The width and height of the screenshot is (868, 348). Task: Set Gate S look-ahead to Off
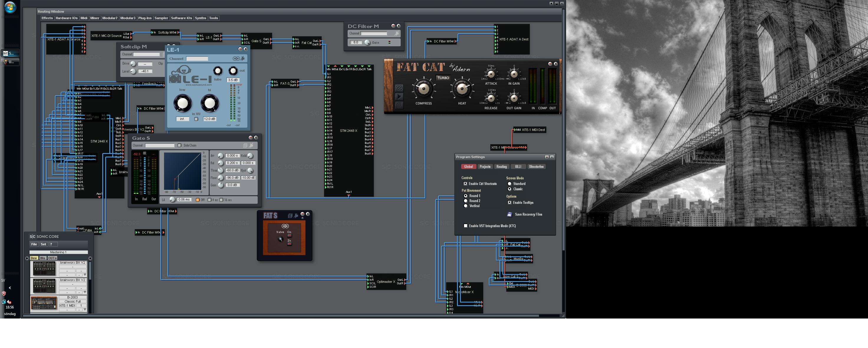point(198,200)
